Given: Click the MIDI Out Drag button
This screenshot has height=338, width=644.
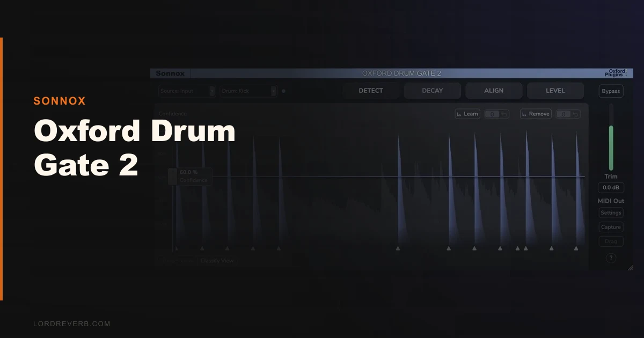Looking at the screenshot, I should click(x=611, y=241).
